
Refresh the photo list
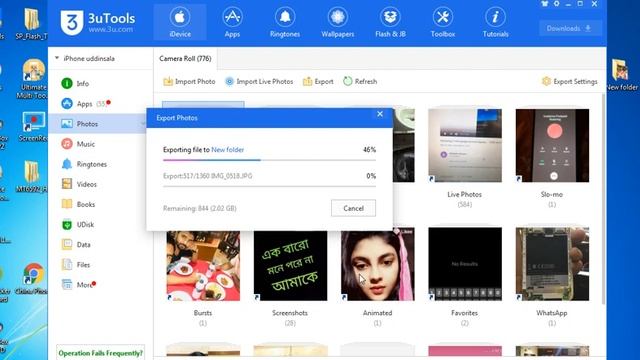point(360,81)
